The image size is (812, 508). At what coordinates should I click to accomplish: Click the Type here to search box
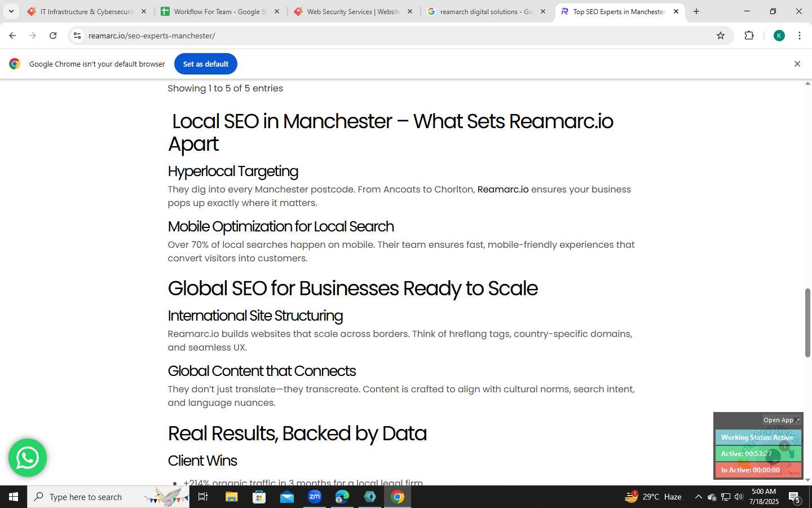[108, 497]
